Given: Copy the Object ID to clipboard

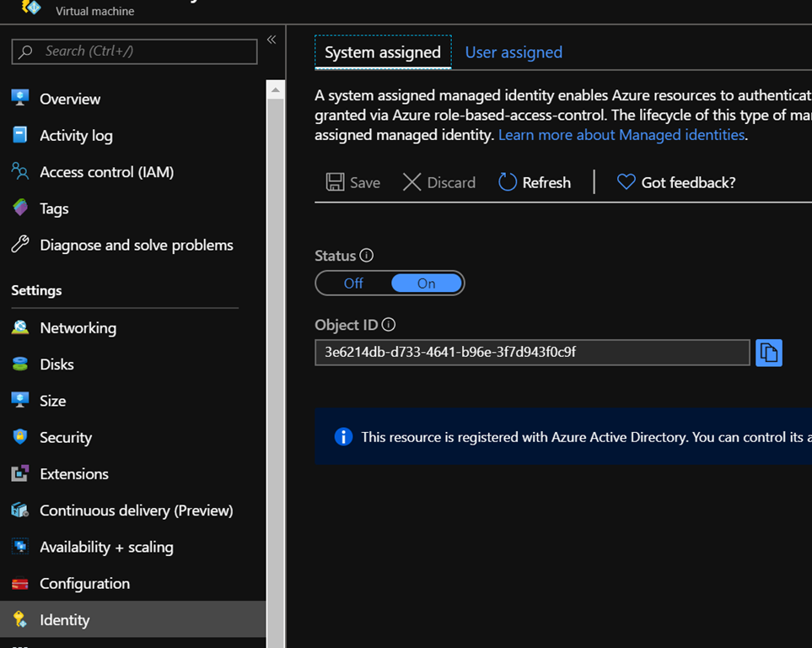Looking at the screenshot, I should pyautogui.click(x=768, y=353).
